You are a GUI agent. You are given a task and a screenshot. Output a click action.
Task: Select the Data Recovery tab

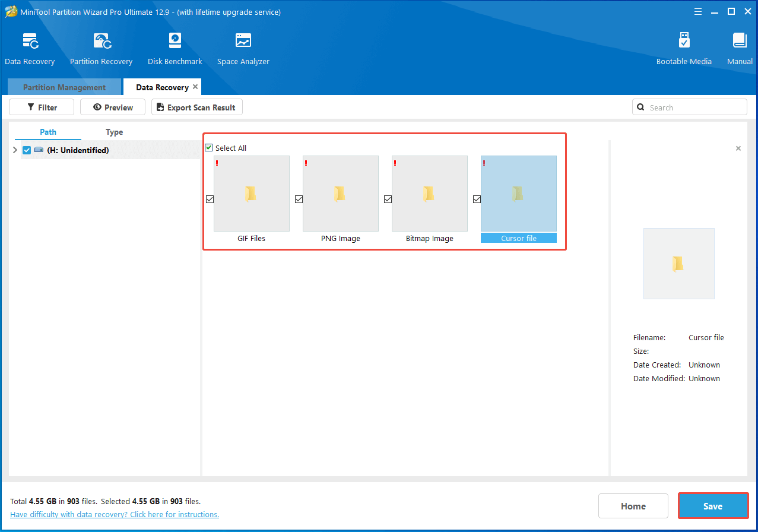click(162, 87)
